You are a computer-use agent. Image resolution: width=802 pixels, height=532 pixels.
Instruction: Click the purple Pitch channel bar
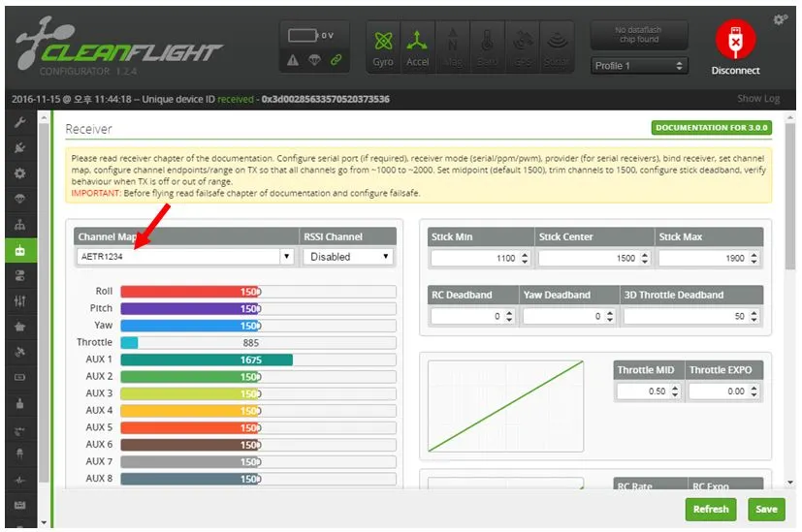tap(258, 309)
